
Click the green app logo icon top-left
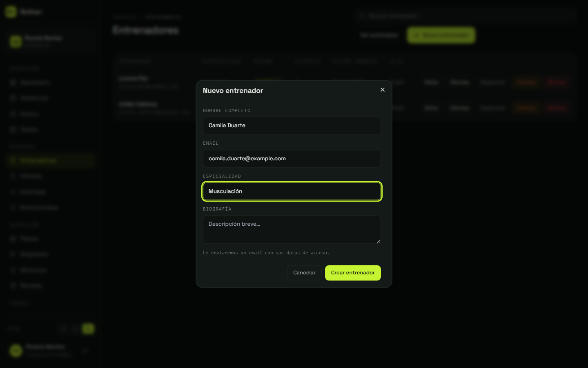(11, 12)
